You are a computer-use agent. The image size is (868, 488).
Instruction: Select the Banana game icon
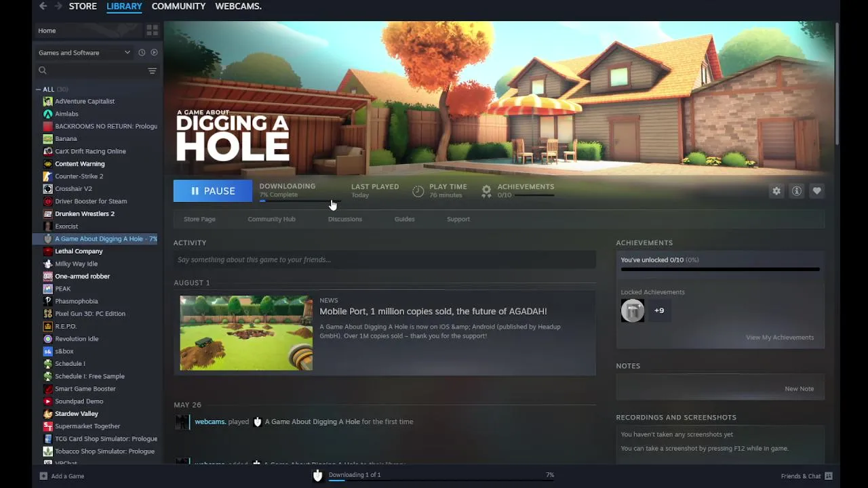[47, 138]
